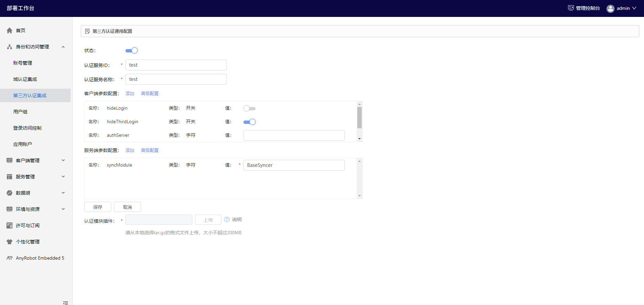Click the 个性化管理 shirt icon
644x305 pixels.
point(9,242)
